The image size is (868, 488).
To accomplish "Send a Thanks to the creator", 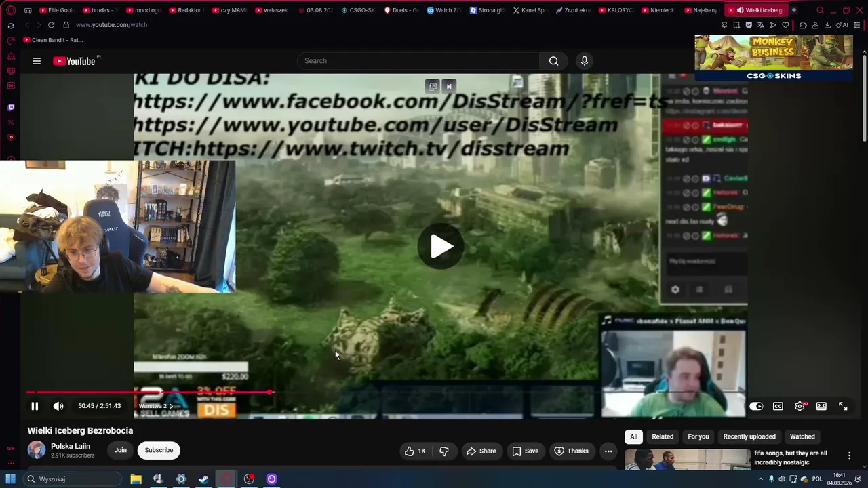I will [x=571, y=451].
